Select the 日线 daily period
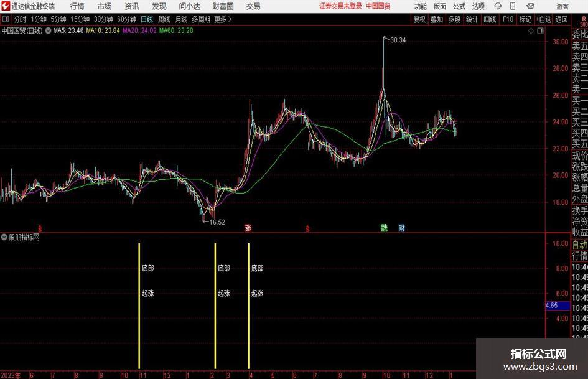The width and height of the screenshot is (588, 379). click(147, 19)
